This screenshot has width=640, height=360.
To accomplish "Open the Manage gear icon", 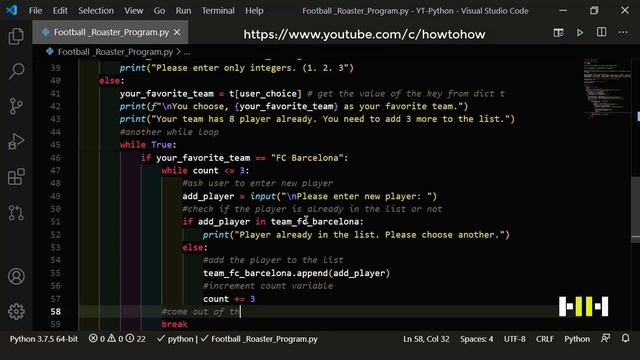I will pyautogui.click(x=16, y=311).
